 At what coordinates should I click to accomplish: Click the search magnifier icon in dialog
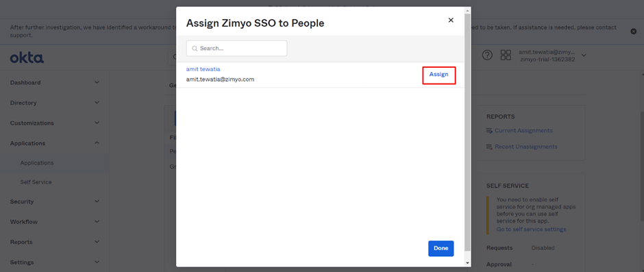pos(195,49)
